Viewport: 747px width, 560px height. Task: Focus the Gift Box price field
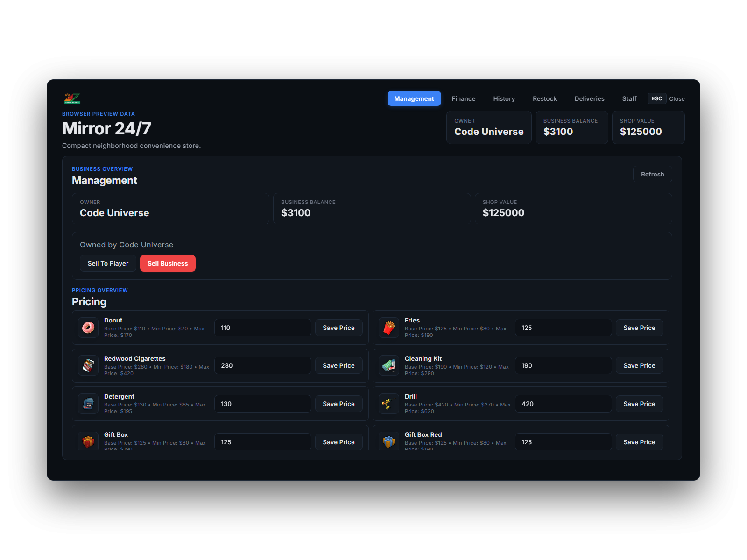(263, 442)
